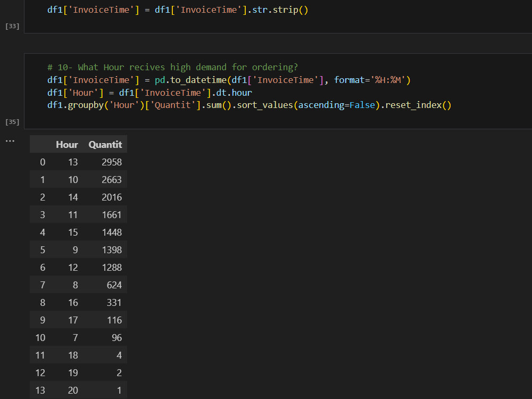Click Hour value 10 in row 1

coord(73,180)
